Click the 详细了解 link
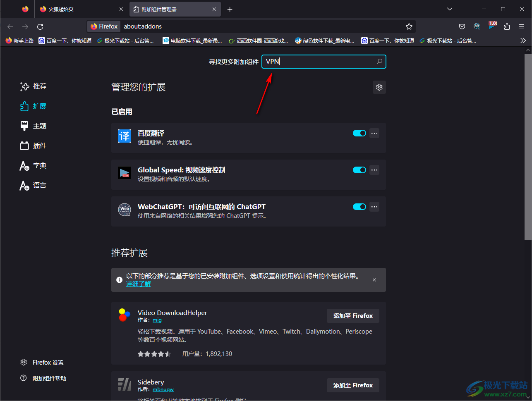This screenshot has height=401, width=532. pyautogui.click(x=139, y=284)
